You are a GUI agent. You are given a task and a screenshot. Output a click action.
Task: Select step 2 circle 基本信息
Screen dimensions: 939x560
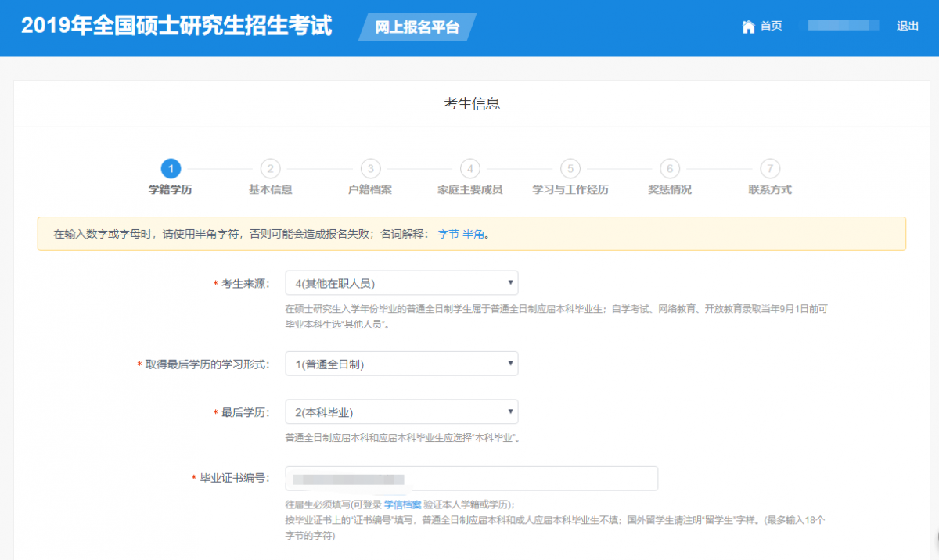click(x=270, y=168)
